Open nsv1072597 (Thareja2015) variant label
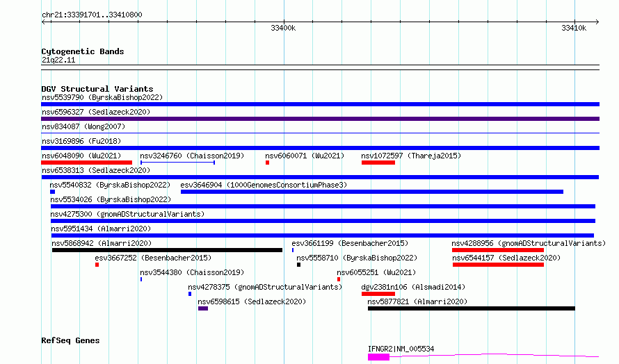Image resolution: width=619 pixels, height=364 pixels. (411, 156)
